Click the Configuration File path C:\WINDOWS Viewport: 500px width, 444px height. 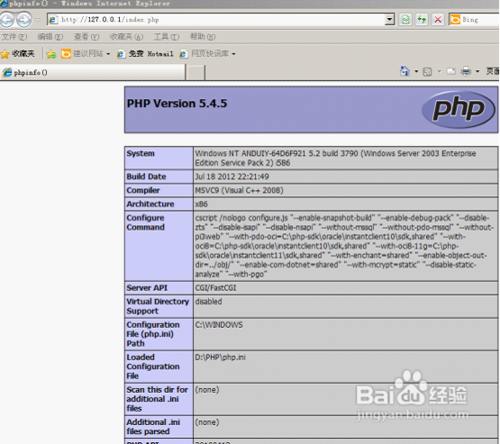(x=219, y=325)
